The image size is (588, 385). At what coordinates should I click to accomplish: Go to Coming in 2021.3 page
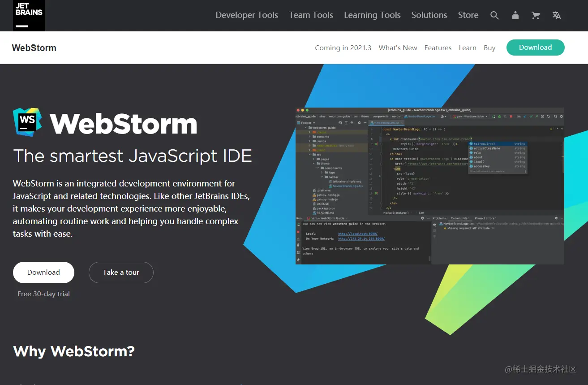click(x=343, y=48)
